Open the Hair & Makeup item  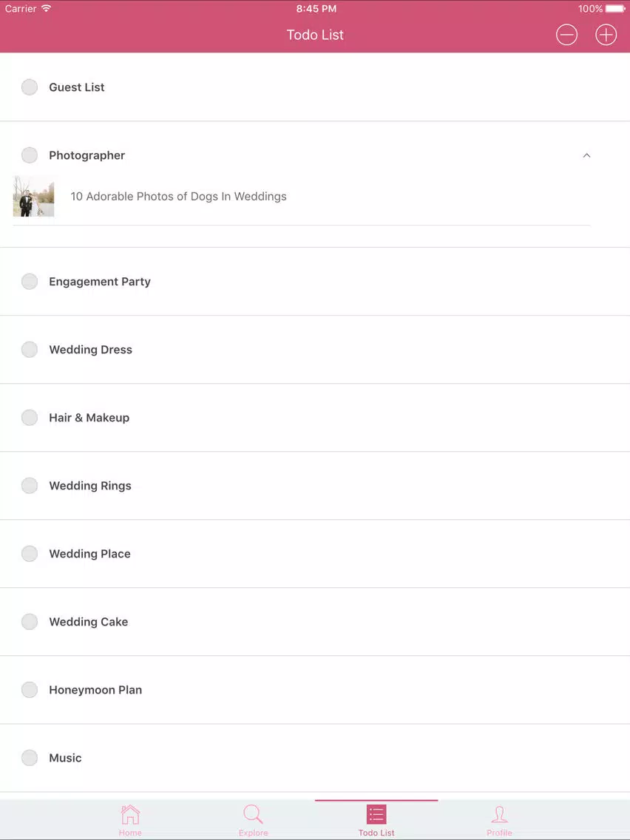pyautogui.click(x=89, y=418)
